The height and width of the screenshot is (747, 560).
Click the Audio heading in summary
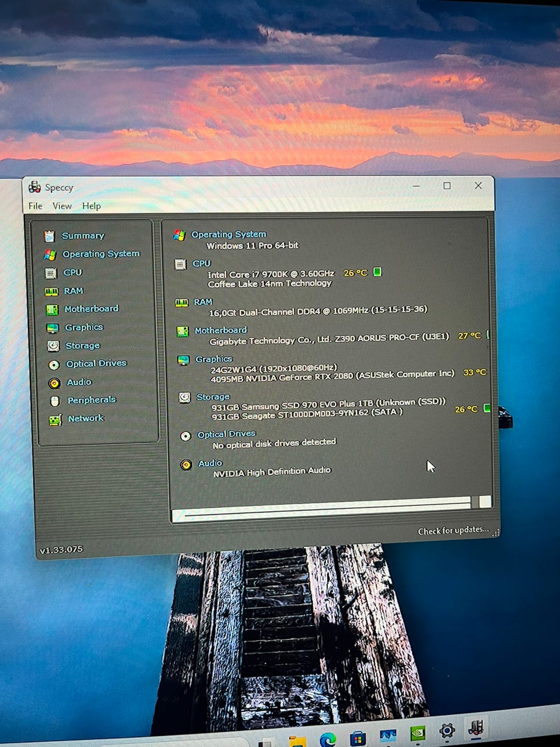(x=210, y=463)
